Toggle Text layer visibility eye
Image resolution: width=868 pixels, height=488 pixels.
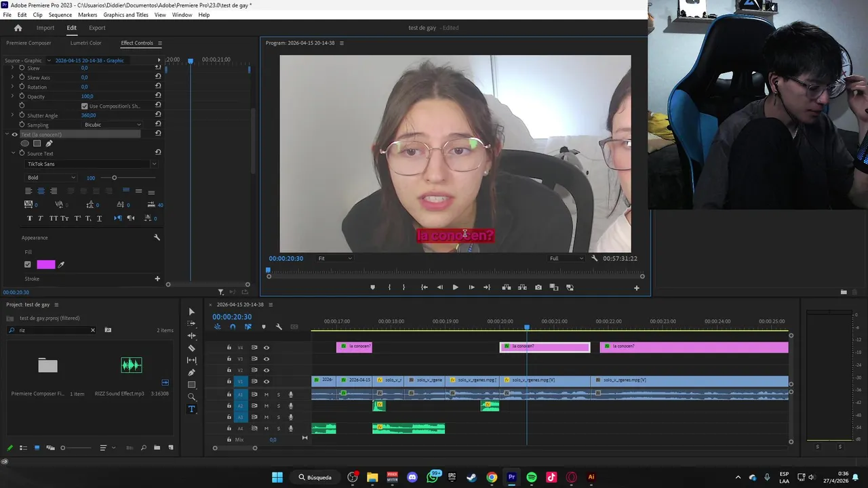point(14,134)
